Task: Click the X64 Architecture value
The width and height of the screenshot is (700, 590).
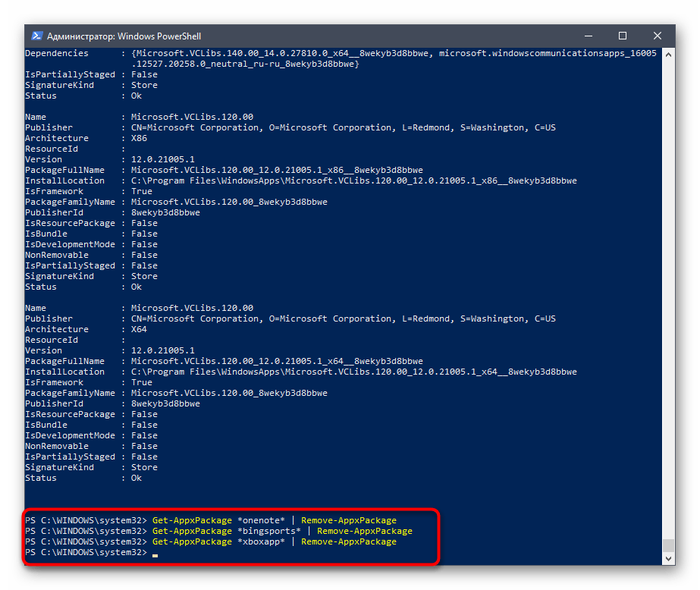Action: click(139, 329)
